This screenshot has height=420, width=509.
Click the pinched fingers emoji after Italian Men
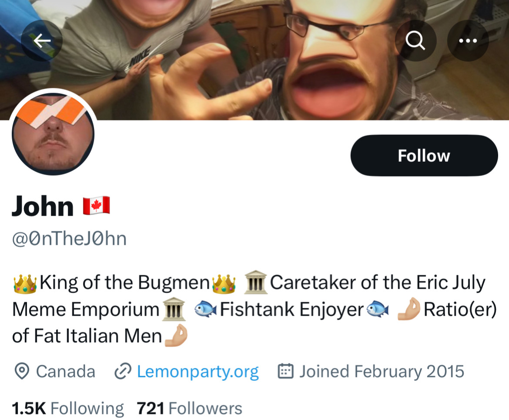pyautogui.click(x=176, y=336)
